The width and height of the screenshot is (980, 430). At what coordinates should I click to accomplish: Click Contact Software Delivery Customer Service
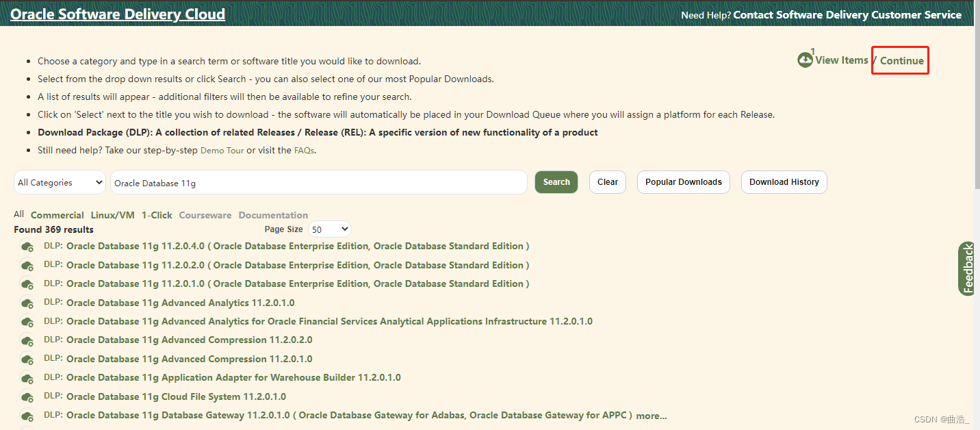click(x=847, y=14)
